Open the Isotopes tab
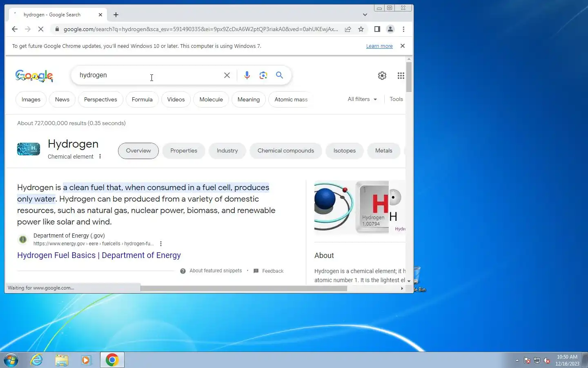588x368 pixels. click(345, 151)
